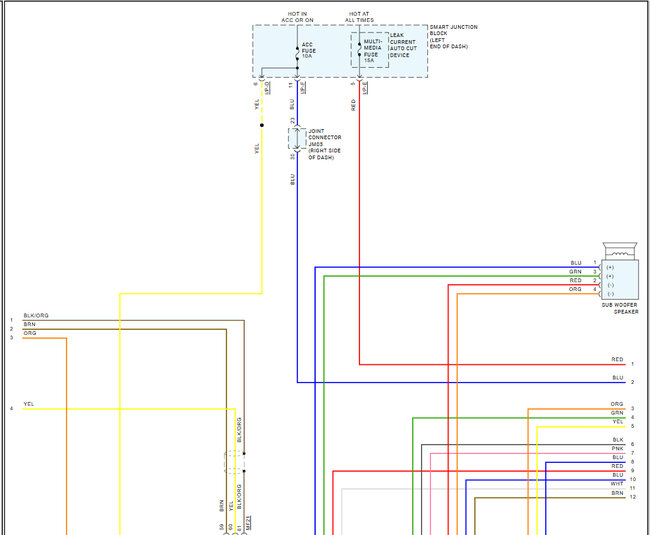Click 'PNK' label at right connector pin 7
This screenshot has height=535, width=650.
pyautogui.click(x=617, y=449)
